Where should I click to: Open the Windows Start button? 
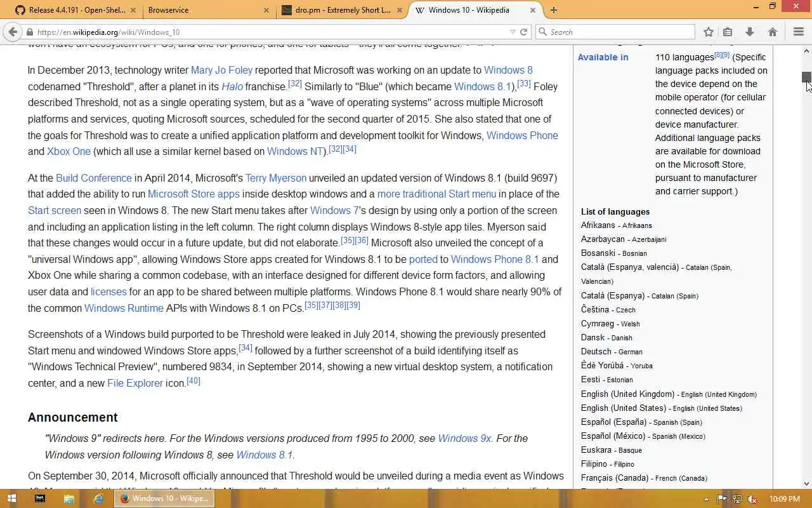11,498
